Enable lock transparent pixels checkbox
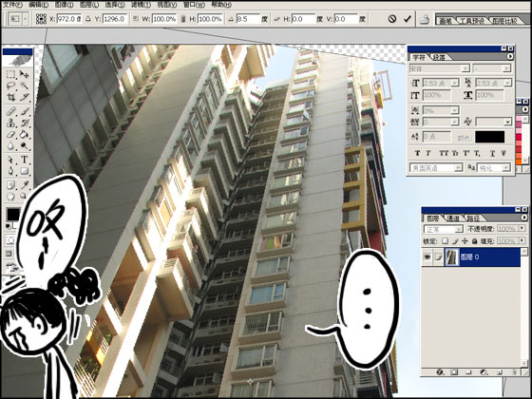532x399 pixels. [445, 241]
